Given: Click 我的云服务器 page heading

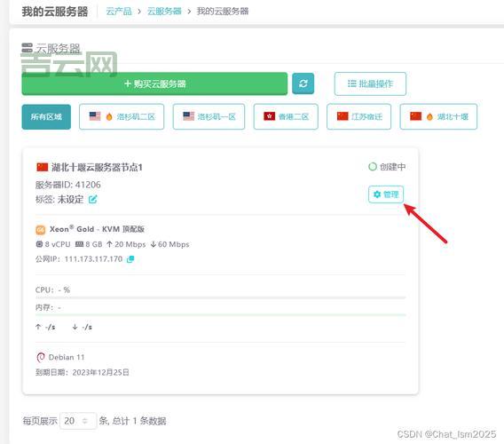Looking at the screenshot, I should pos(55,12).
